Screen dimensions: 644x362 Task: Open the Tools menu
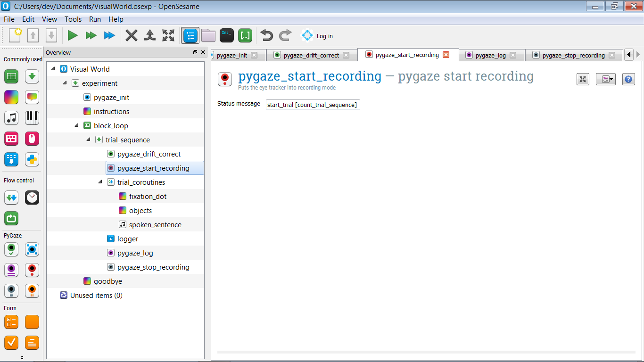[x=73, y=19]
